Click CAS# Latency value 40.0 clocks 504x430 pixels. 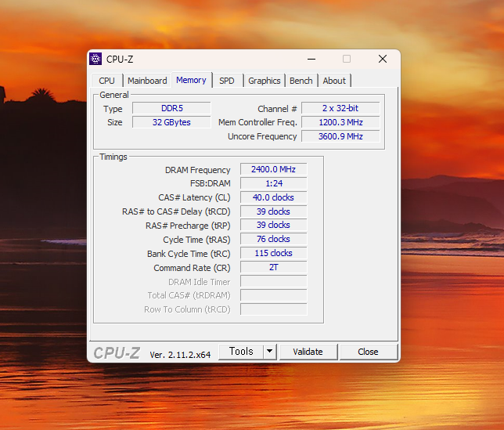(274, 197)
